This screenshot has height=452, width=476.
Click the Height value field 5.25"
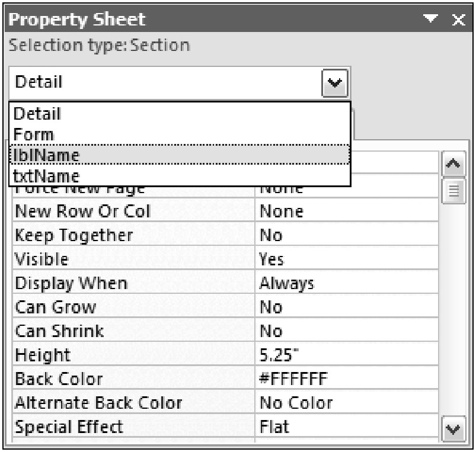(346, 355)
